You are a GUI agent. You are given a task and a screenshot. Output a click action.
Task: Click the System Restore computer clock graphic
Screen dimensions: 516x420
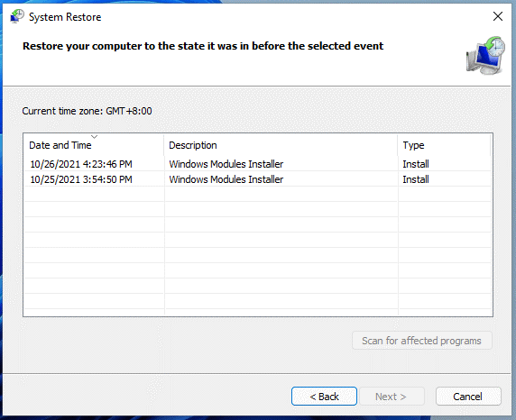point(485,55)
